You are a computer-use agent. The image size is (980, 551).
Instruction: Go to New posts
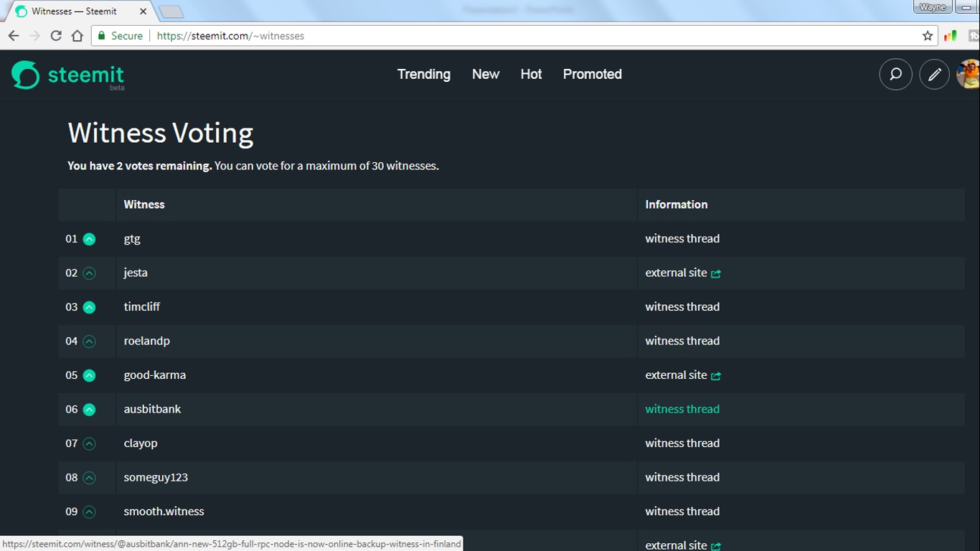486,74
